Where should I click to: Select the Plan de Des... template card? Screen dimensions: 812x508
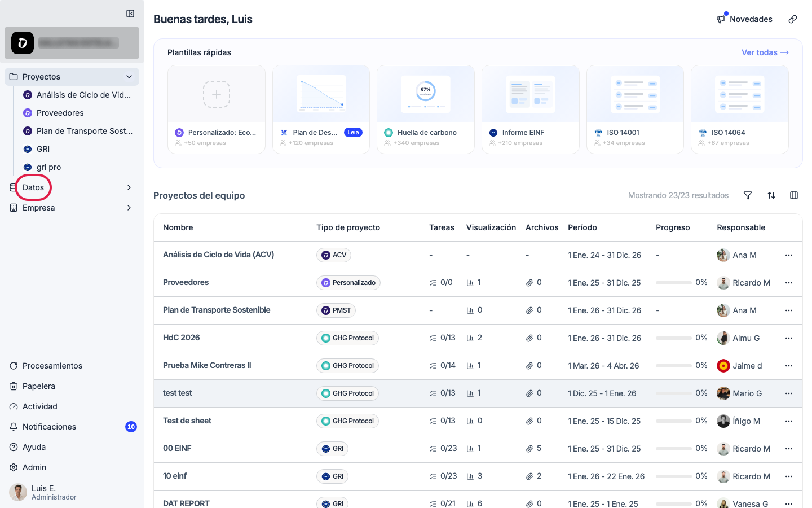(321, 110)
